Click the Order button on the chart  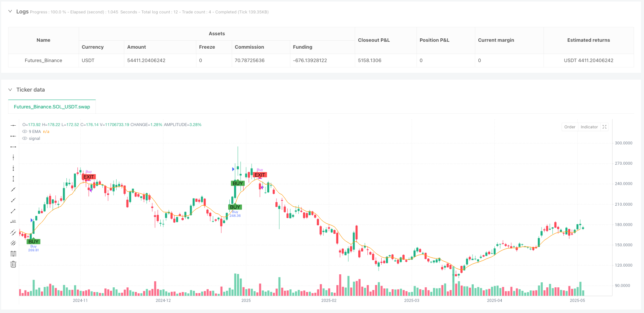570,127
